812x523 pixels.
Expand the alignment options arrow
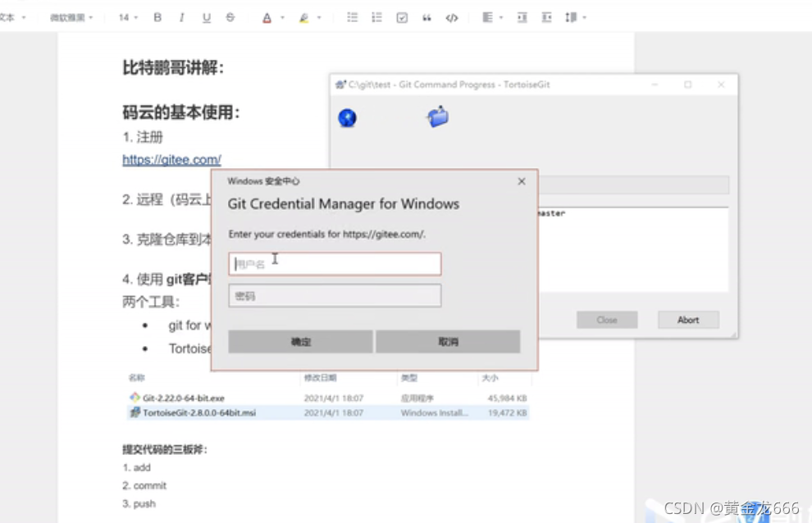pyautogui.click(x=501, y=17)
